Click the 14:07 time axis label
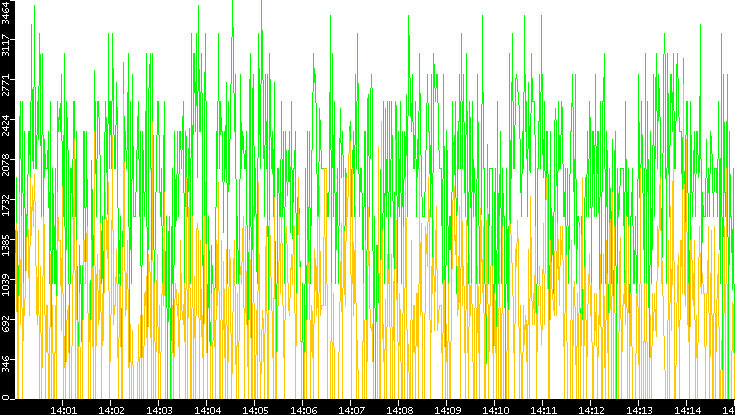The height and width of the screenshot is (415, 735). (x=351, y=409)
